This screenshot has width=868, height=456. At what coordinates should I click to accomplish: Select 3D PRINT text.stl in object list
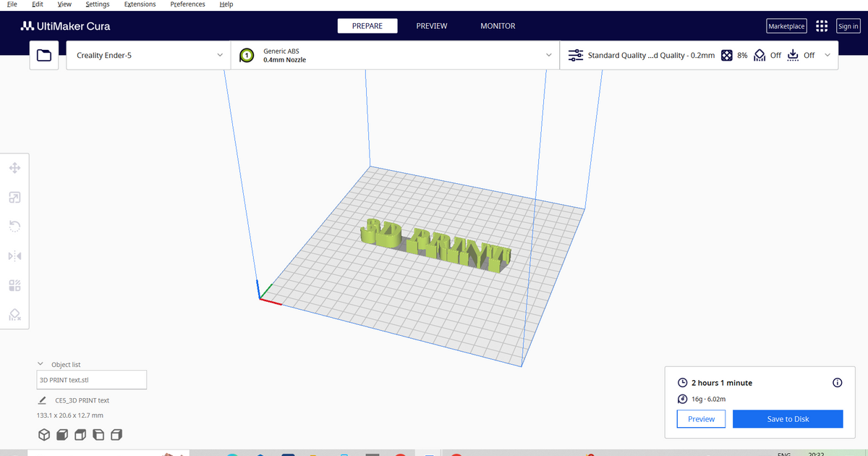(91, 379)
